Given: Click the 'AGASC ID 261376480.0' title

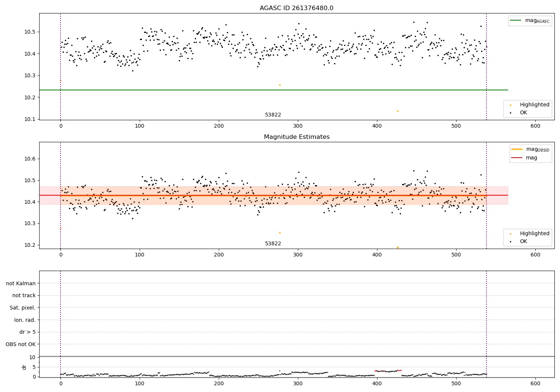Looking at the screenshot, I should [x=296, y=8].
